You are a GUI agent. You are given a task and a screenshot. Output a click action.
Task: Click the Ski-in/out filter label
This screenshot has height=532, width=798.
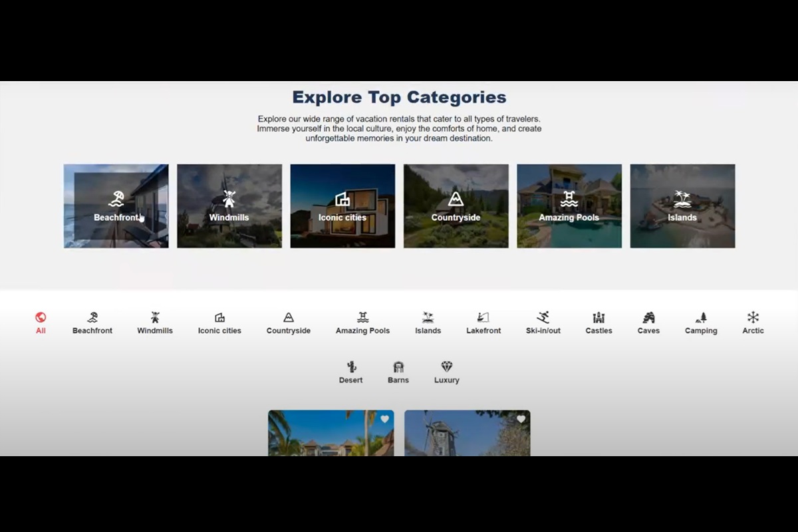pyautogui.click(x=543, y=331)
